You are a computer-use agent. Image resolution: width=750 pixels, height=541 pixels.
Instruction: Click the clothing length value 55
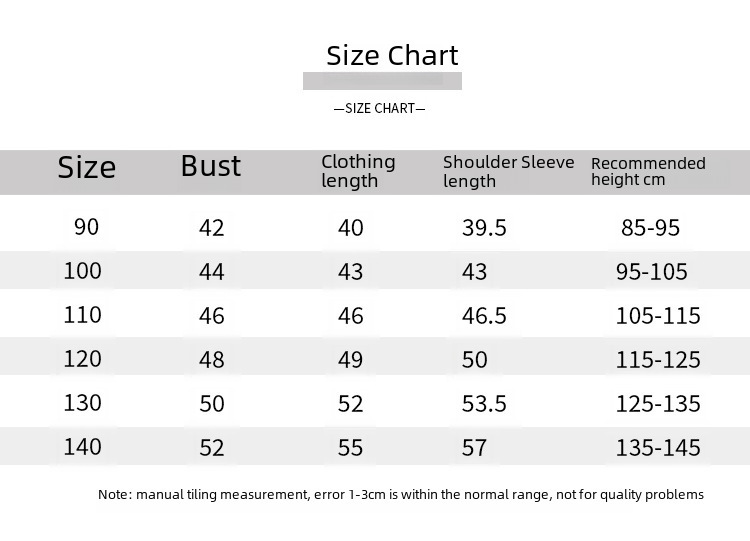350,448
